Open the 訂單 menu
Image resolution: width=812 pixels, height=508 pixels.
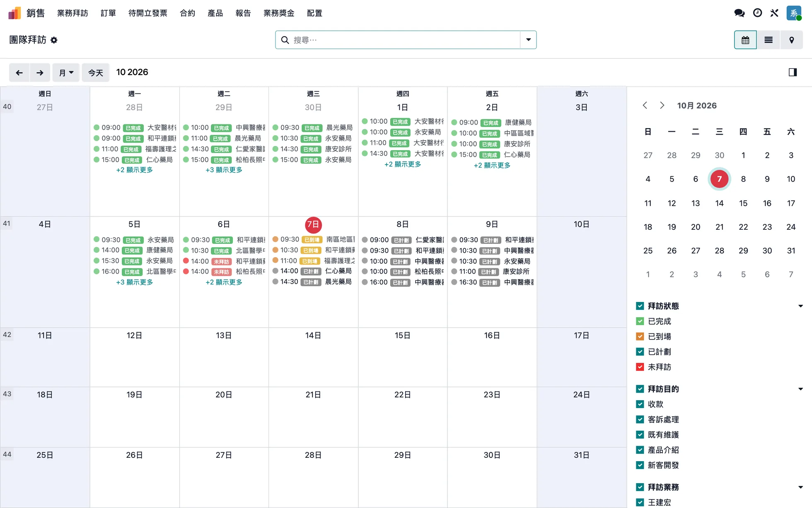tap(108, 13)
